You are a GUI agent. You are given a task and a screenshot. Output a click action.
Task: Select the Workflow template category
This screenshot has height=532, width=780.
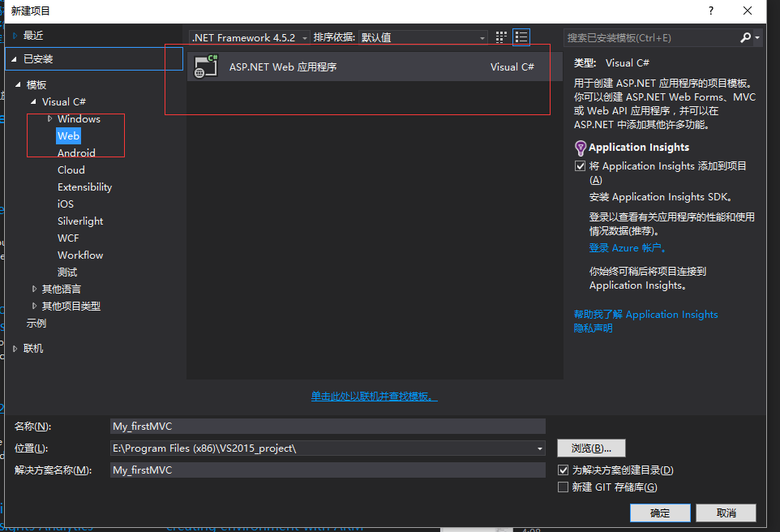tap(80, 255)
